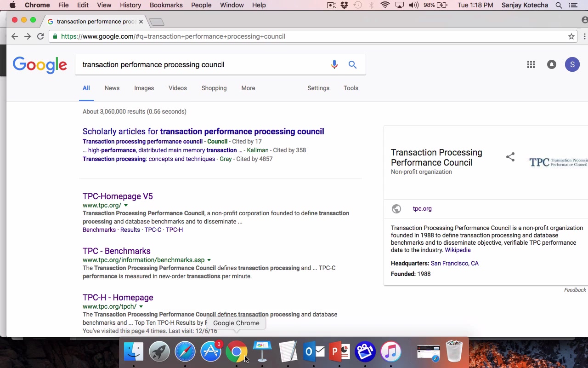
Task: Open Keynote from the Dock
Action: click(x=262, y=352)
